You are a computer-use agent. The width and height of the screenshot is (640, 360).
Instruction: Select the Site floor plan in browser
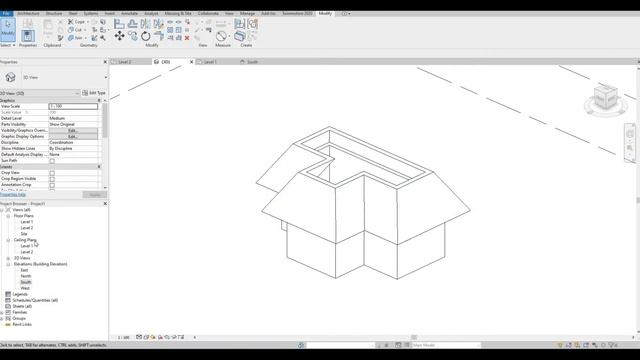click(x=24, y=234)
